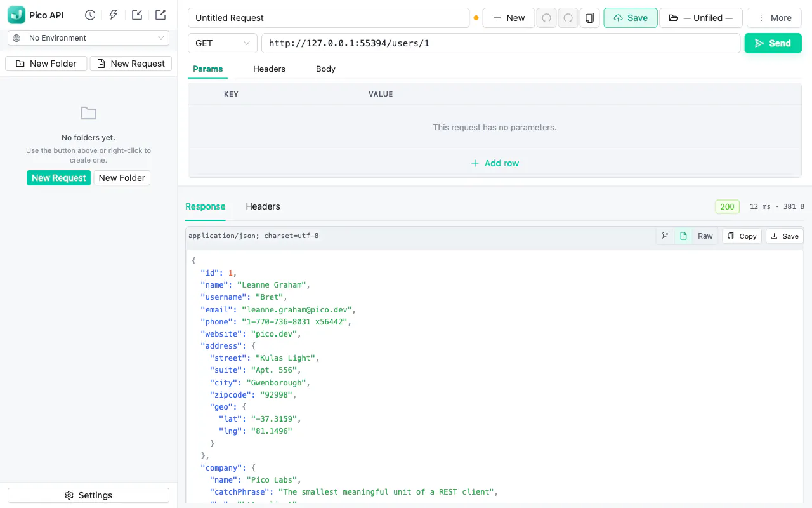Viewport: 812px width, 508px height.
Task: Add a row to the parameters table
Action: [495, 163]
